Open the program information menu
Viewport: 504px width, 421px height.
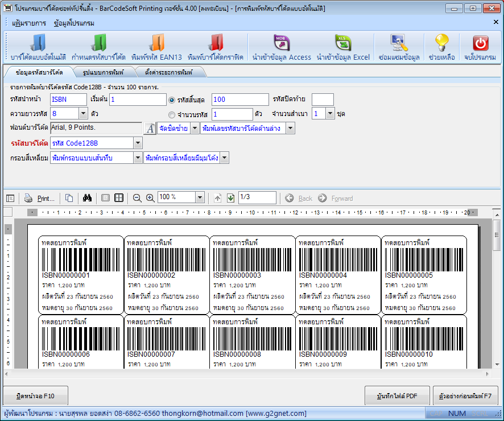pos(74,23)
